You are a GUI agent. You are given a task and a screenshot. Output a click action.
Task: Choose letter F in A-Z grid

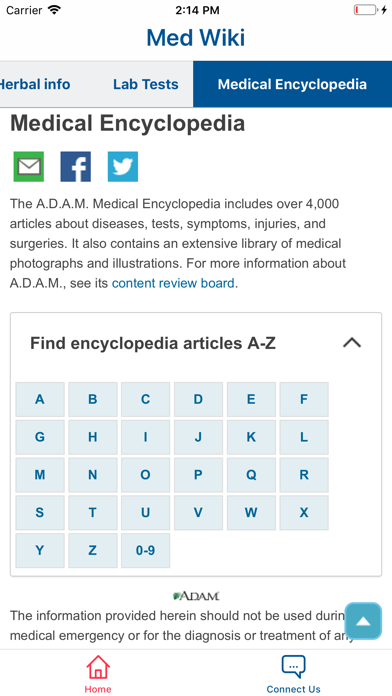[x=304, y=399]
